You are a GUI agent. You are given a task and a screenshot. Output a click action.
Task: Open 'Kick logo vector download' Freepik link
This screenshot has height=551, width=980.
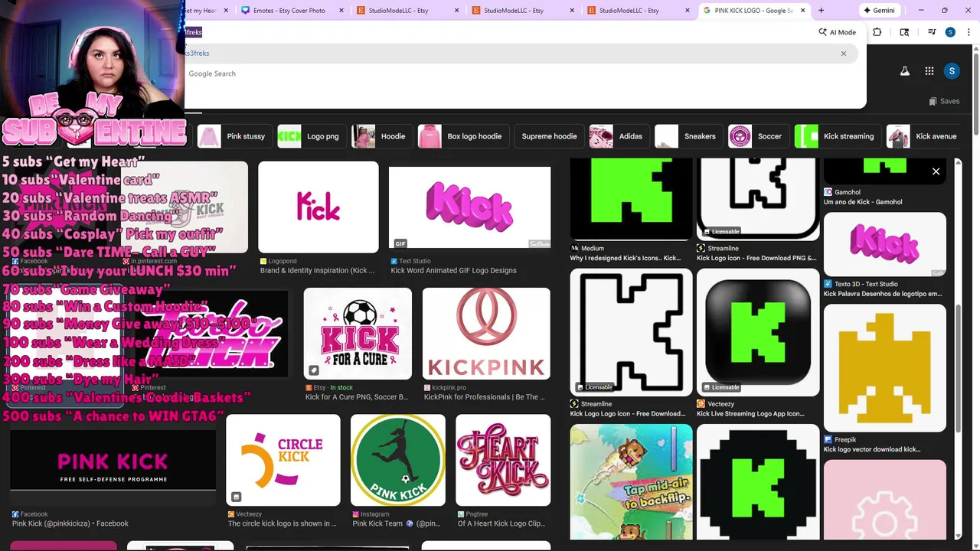[x=872, y=449]
